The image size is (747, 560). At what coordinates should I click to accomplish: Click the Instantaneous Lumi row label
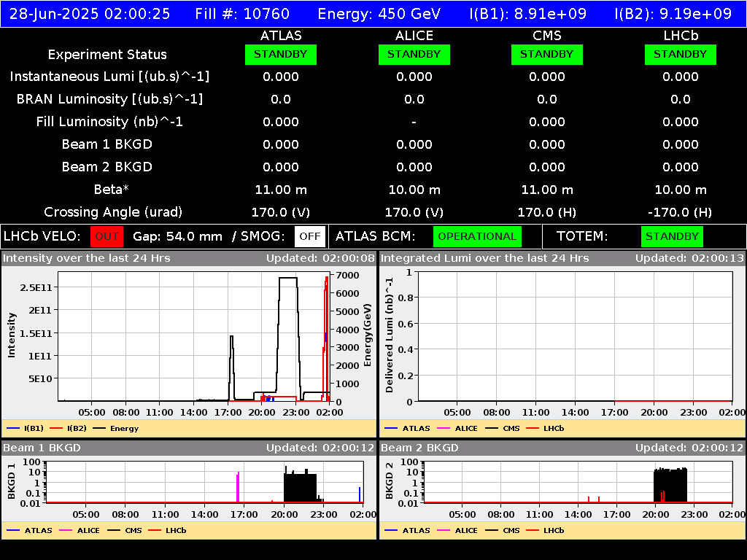click(x=109, y=77)
